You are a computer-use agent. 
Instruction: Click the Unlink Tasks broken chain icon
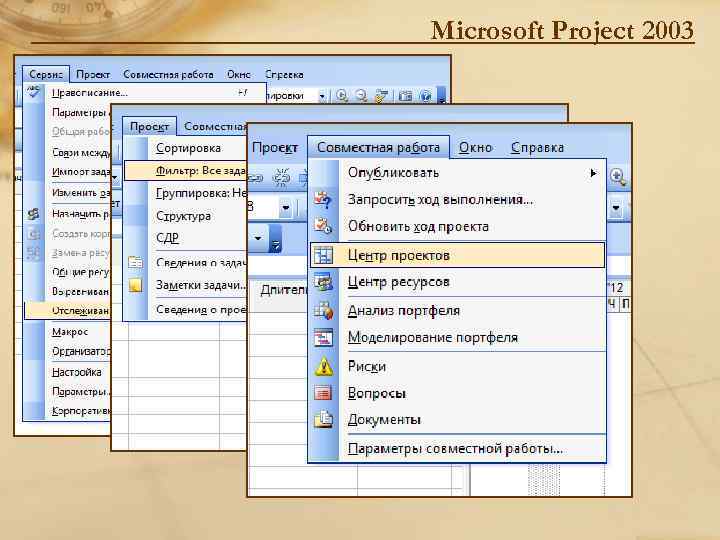[x=281, y=177]
